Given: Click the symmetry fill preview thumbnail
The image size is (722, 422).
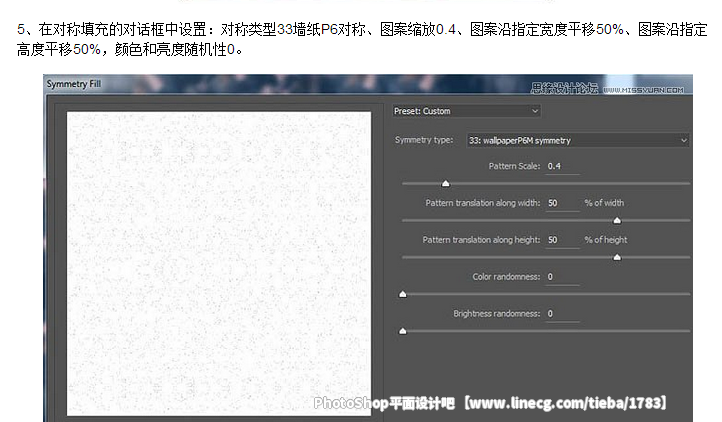Looking at the screenshot, I should click(x=219, y=264).
